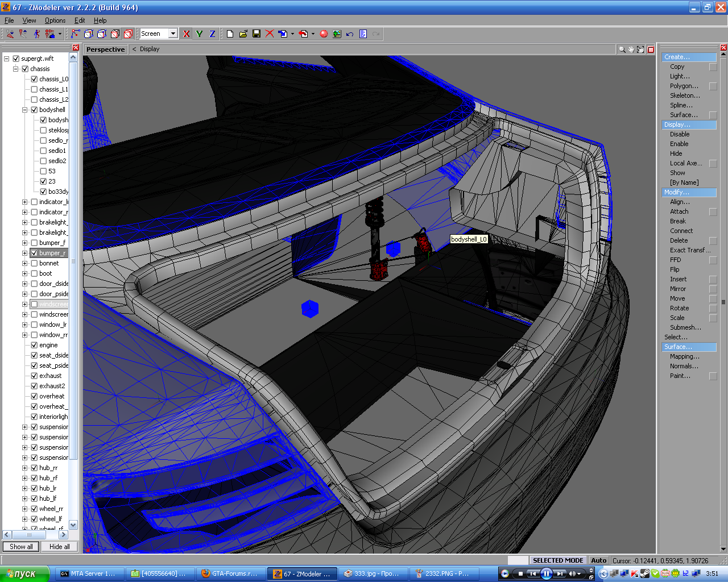Toggle the exhaust2 checkbox
Screen dimensions: 728x582
34,386
